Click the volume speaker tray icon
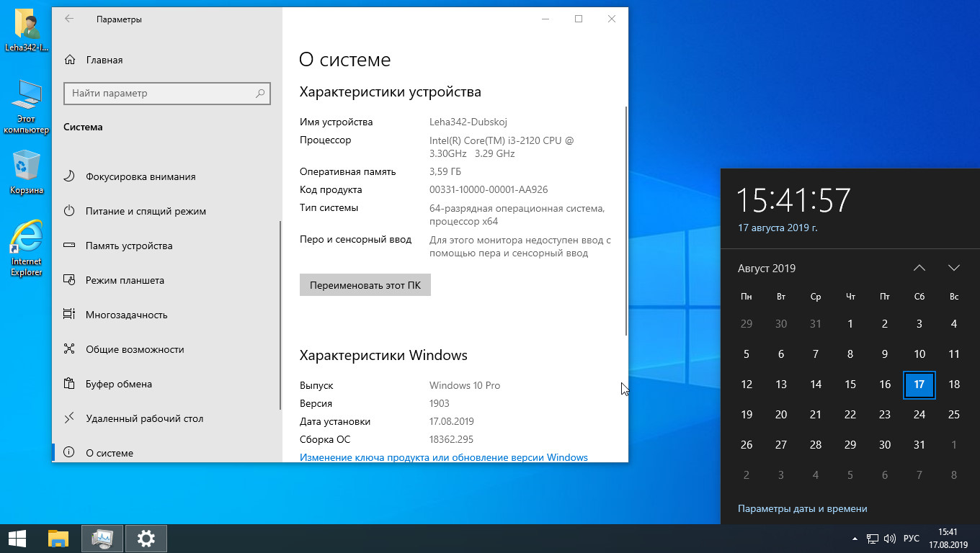 point(890,539)
